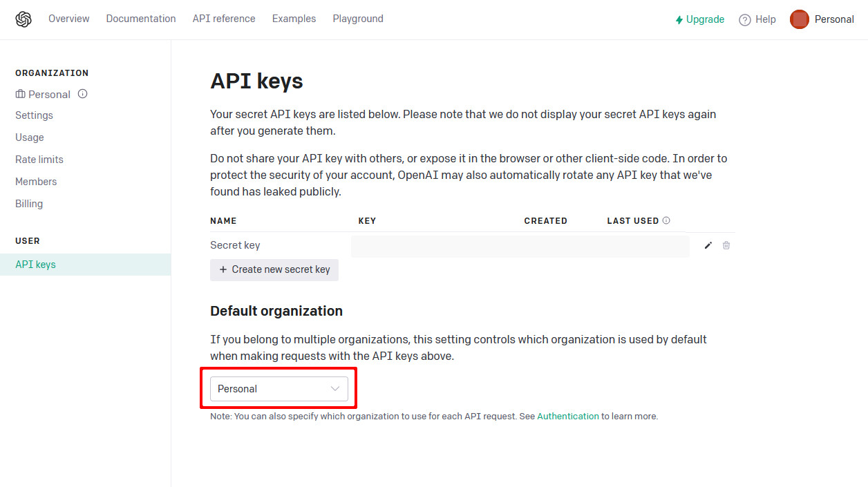The height and width of the screenshot is (487, 868).
Task: Click Create new secret key button
Action: tap(274, 269)
